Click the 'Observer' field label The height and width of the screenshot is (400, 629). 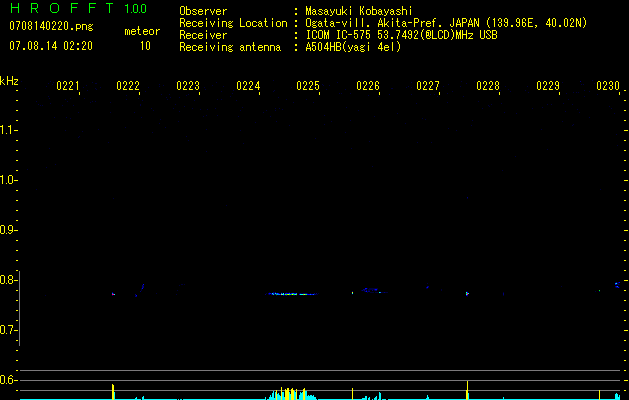[203, 11]
